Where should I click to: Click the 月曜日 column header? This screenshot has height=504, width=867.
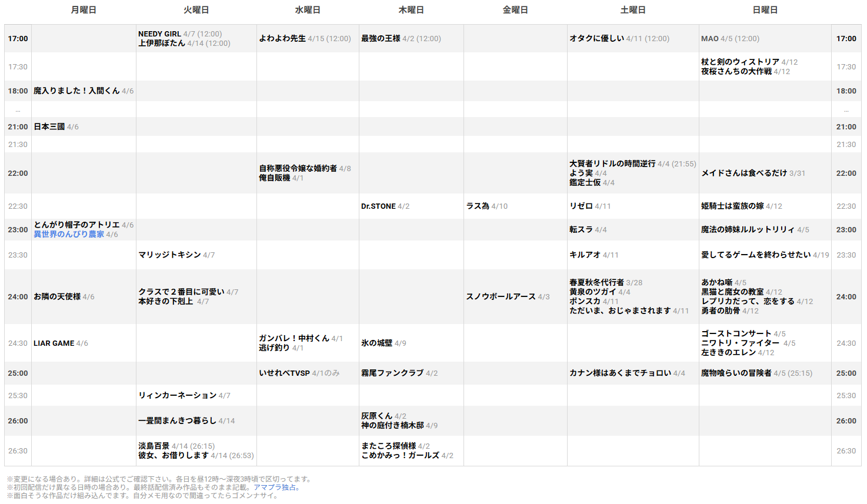click(x=84, y=10)
